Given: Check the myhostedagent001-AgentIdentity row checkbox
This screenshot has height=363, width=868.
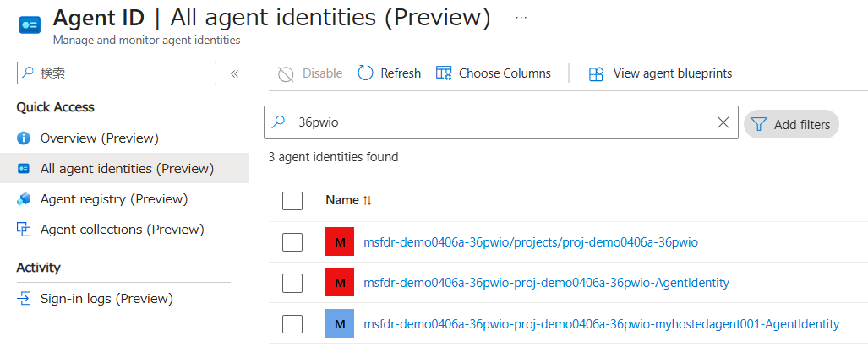Looking at the screenshot, I should tap(292, 323).
